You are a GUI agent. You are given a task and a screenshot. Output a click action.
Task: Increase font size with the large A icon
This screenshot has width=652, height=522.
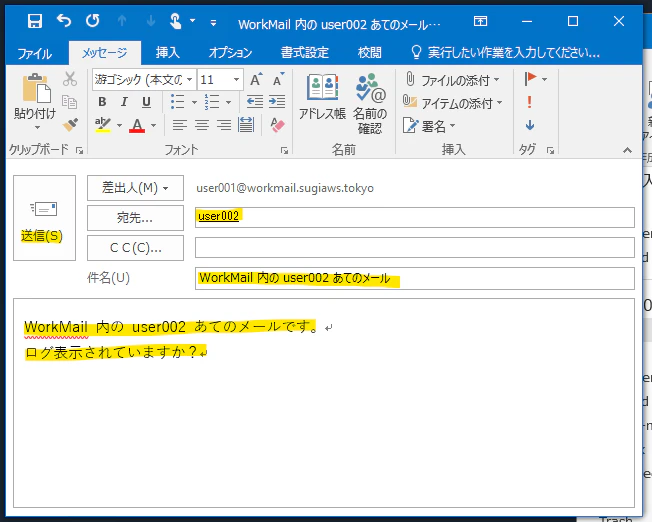[256, 79]
